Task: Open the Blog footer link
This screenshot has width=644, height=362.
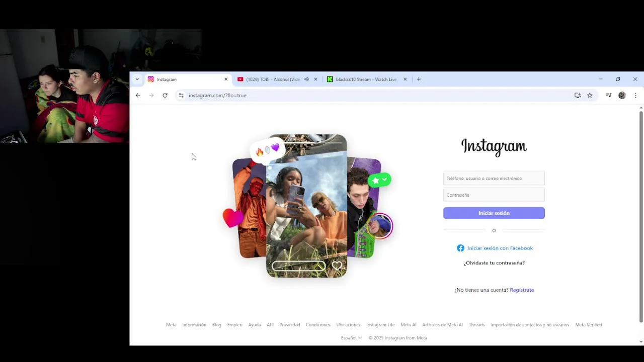Action: click(x=217, y=325)
